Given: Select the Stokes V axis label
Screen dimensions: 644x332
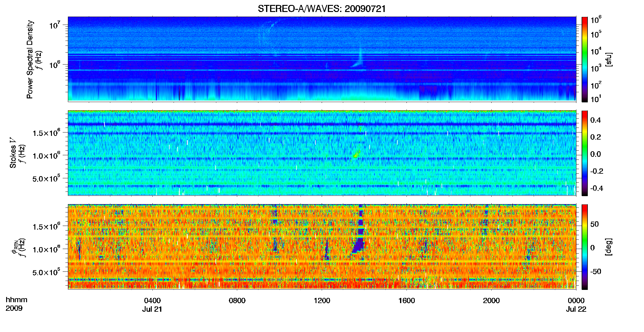Looking at the screenshot, I should (13, 153).
